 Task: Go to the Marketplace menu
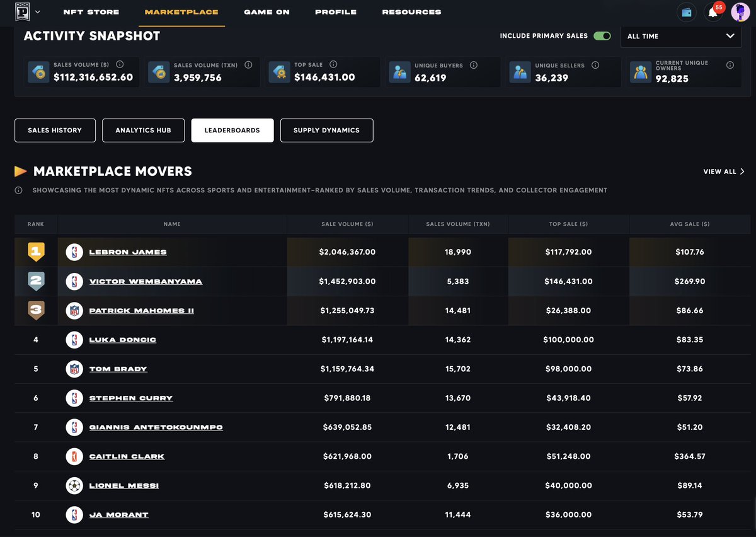[181, 12]
